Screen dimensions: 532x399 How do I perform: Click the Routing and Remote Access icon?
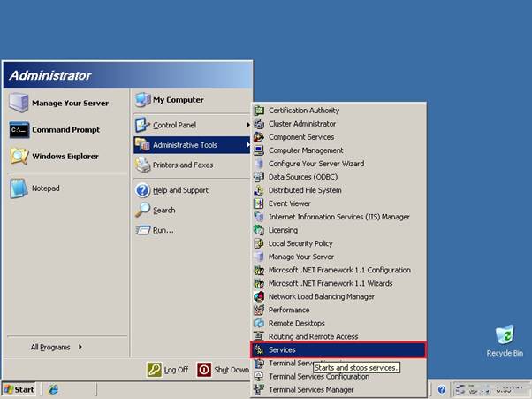[259, 336]
